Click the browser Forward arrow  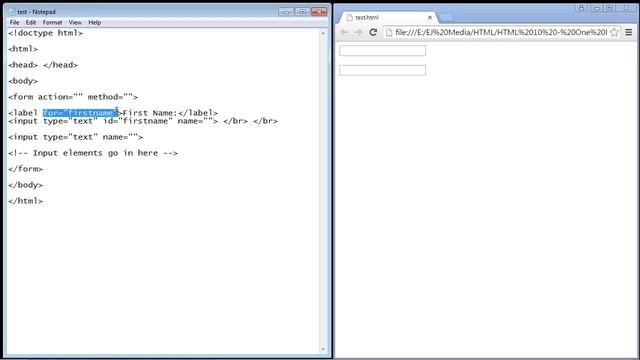358,32
